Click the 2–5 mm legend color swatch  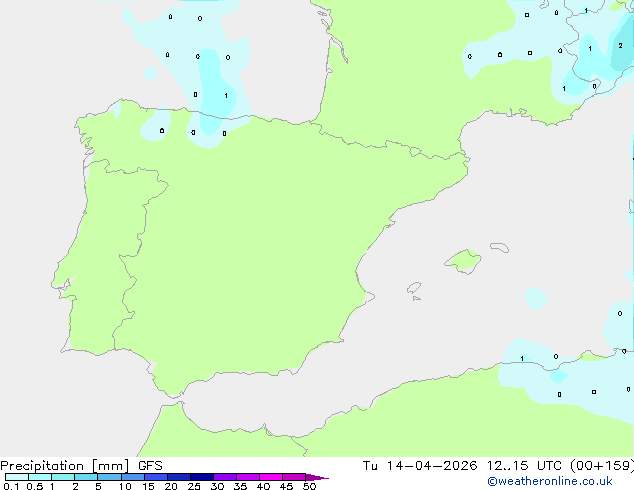click(x=86, y=477)
